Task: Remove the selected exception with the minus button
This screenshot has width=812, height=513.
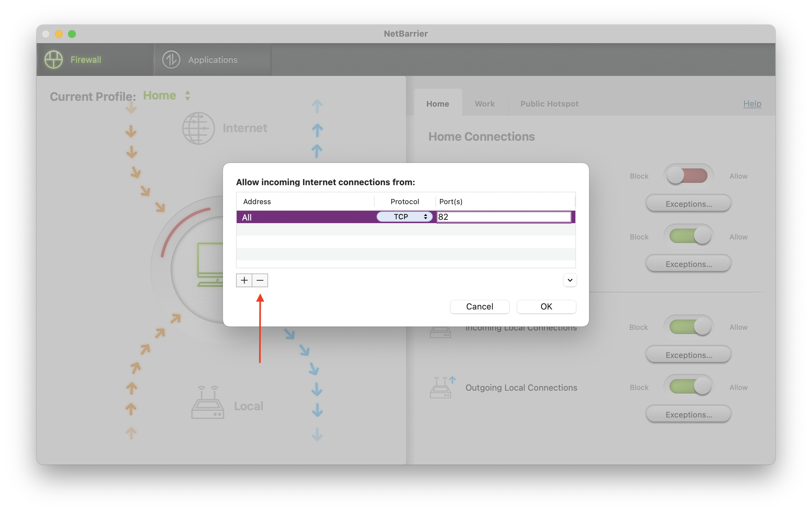Action: coord(260,280)
